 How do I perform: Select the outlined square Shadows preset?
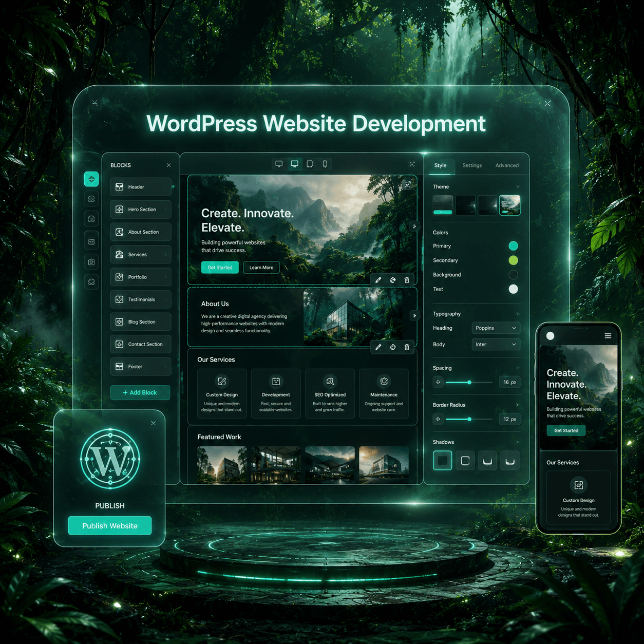465,461
